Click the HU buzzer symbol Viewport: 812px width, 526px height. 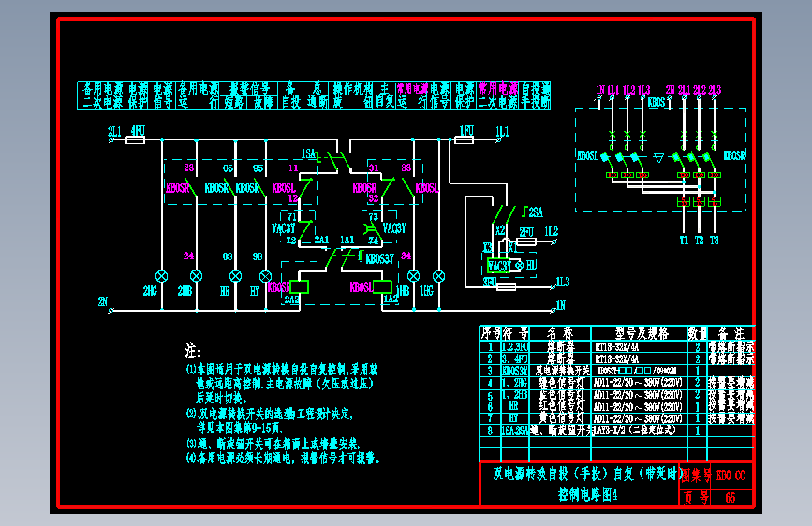(x=520, y=266)
